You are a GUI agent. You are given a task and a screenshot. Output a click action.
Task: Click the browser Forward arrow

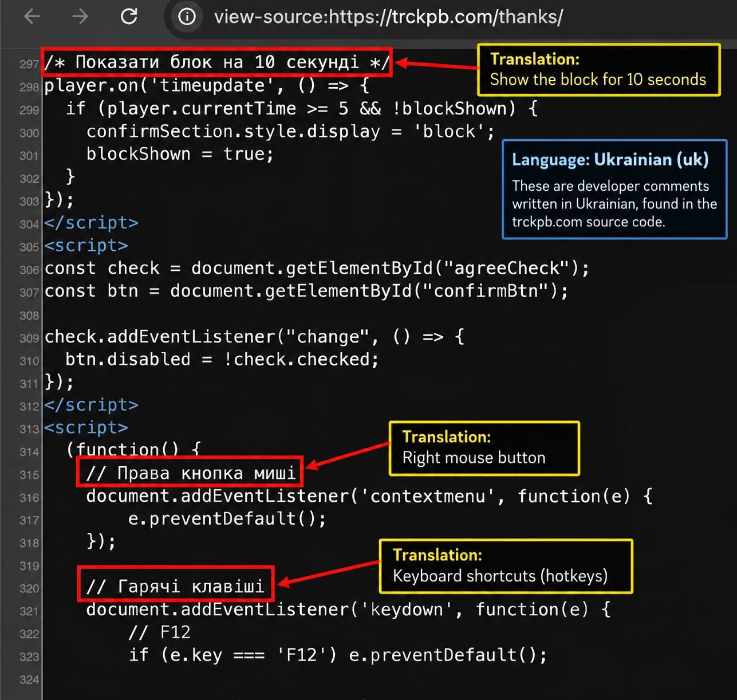pos(80,17)
